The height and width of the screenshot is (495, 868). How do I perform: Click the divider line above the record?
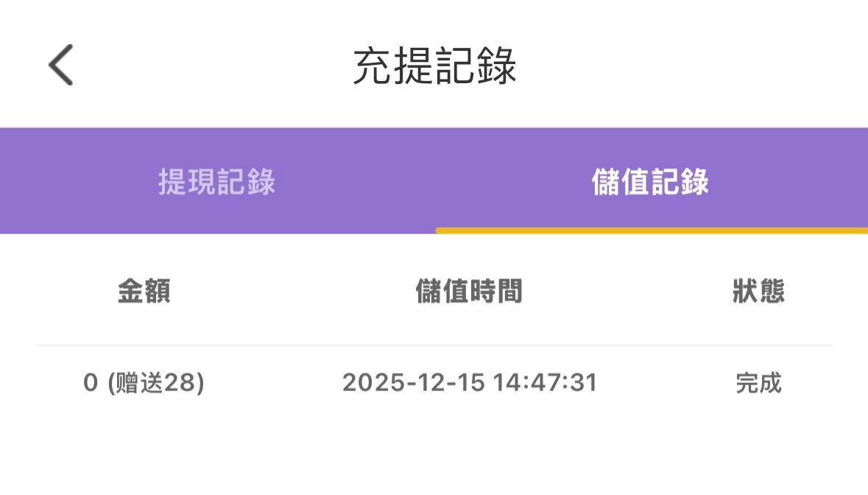point(434,345)
